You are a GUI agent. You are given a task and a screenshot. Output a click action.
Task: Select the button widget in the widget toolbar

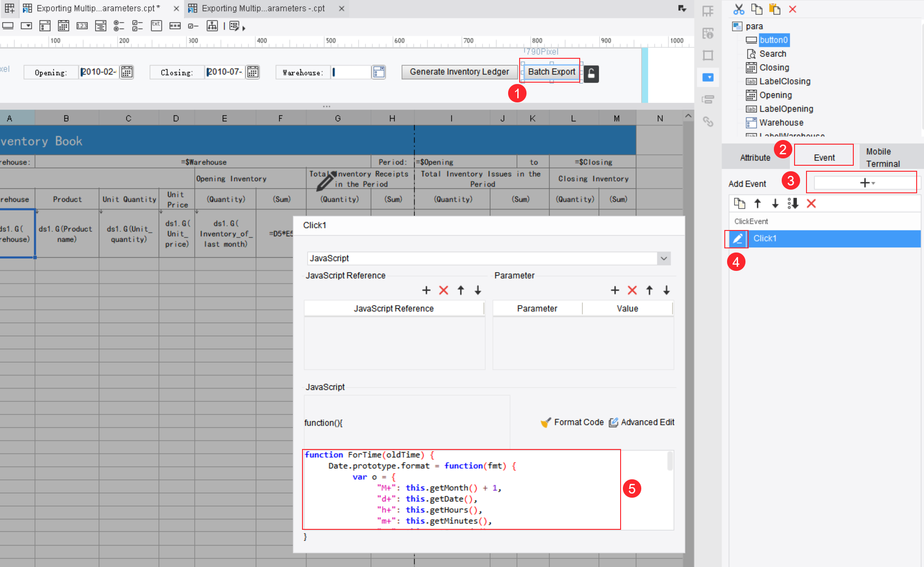point(8,26)
